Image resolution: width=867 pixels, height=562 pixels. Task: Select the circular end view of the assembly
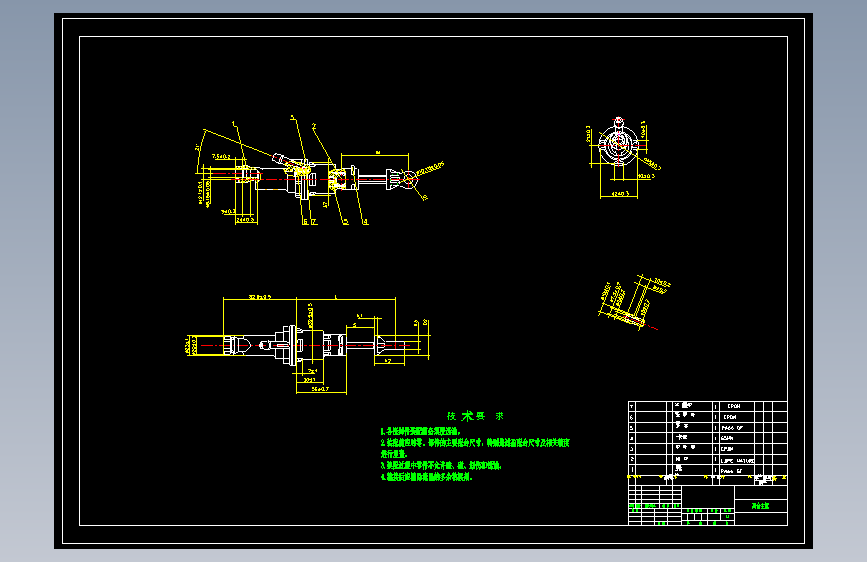tap(618, 144)
